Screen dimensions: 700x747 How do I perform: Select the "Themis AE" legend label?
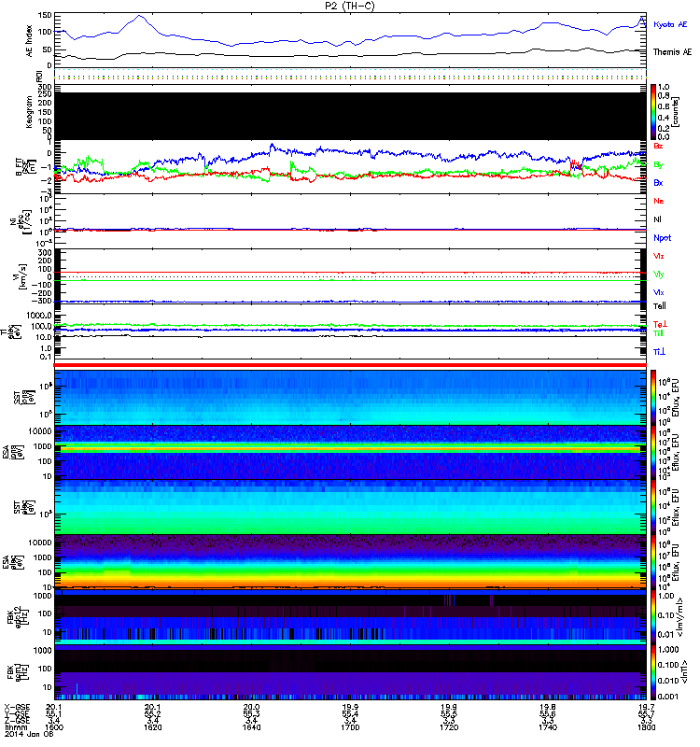[672, 52]
